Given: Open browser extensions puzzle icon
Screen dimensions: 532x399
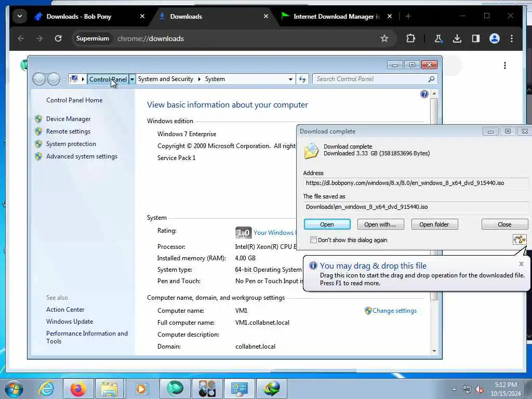Looking at the screenshot, I should pyautogui.click(x=410, y=38).
